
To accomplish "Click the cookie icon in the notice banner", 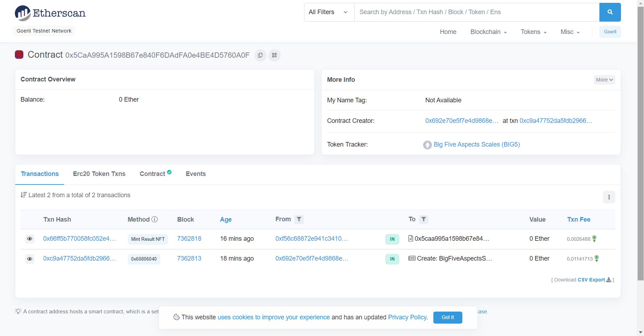I will tap(176, 317).
